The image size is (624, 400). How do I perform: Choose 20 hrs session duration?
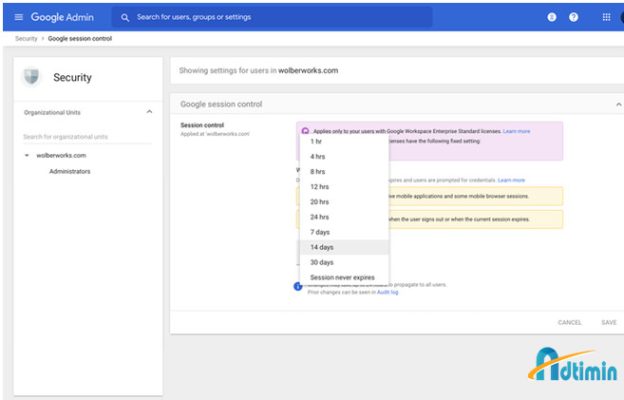point(344,202)
